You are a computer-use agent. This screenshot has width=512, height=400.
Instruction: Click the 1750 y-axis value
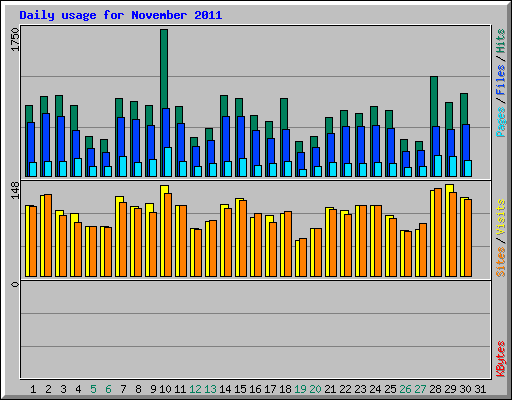pyautogui.click(x=15, y=40)
